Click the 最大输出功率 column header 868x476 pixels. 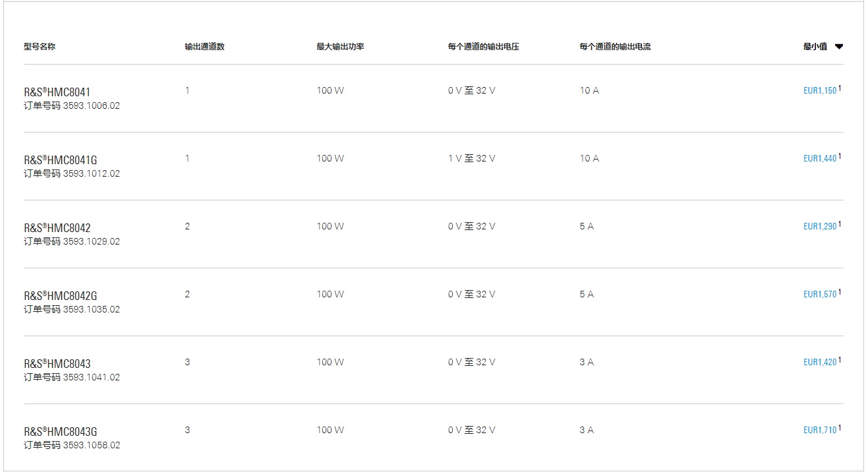coord(340,47)
